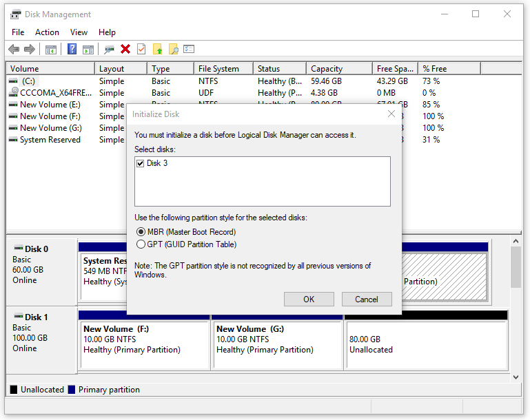Image resolution: width=530 pixels, height=420 pixels.
Task: Click the Disk 1 100.00 GB label
Action: pos(30,338)
